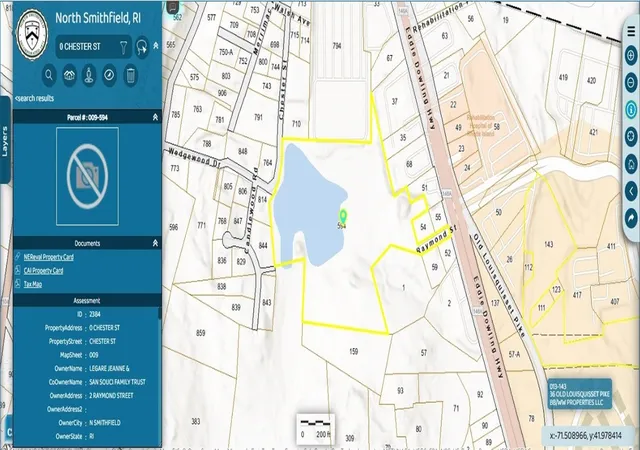Click the zoom in plus button
The image size is (640, 450).
631,55
